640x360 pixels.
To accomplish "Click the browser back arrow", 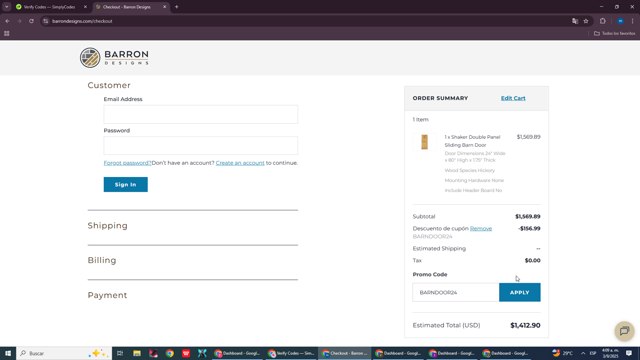I will tap(7, 21).
